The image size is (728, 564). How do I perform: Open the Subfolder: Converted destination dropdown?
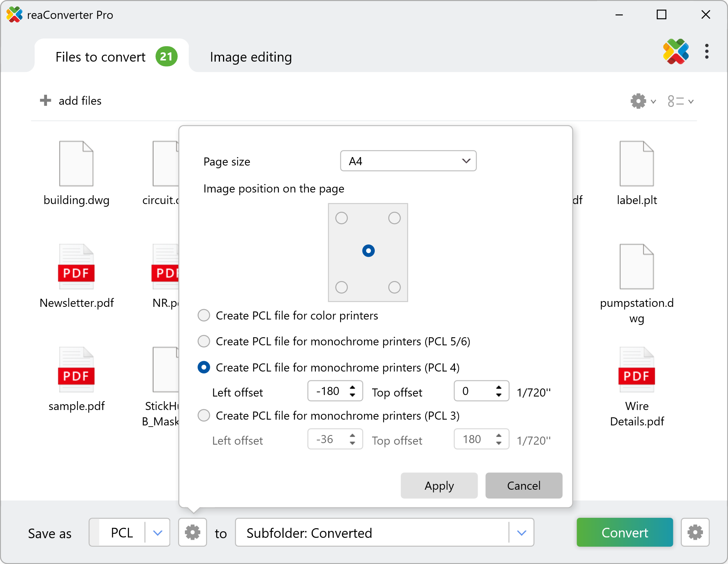(522, 533)
